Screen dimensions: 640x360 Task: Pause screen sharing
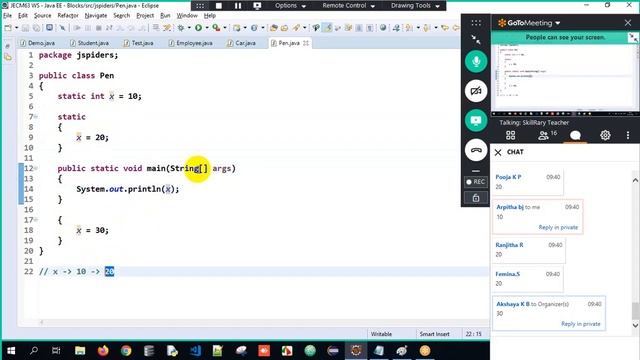[238, 6]
